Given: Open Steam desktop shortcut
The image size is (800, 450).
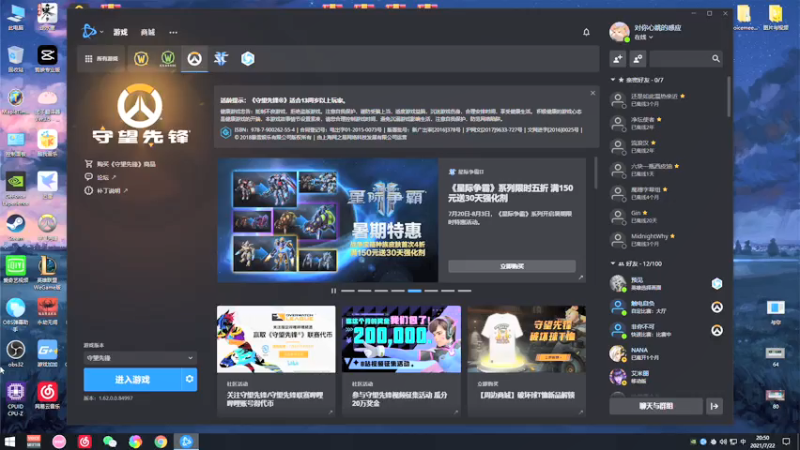Looking at the screenshot, I should point(15,228).
